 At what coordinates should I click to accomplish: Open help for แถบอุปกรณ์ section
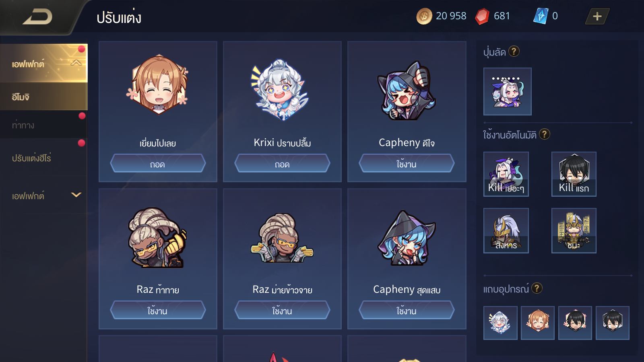point(537,288)
